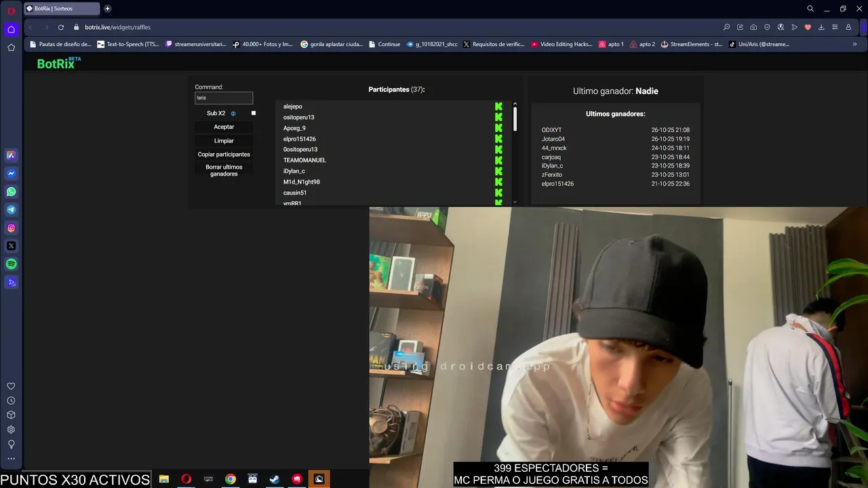Open the page translate globe icon
The height and width of the screenshot is (488, 868).
click(x=781, y=27)
